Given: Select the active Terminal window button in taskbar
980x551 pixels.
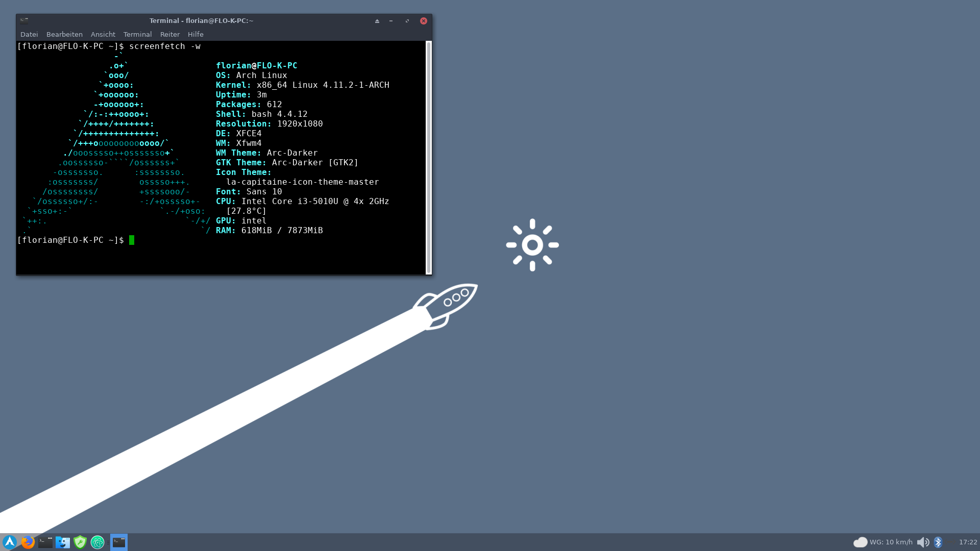Looking at the screenshot, I should (x=119, y=542).
